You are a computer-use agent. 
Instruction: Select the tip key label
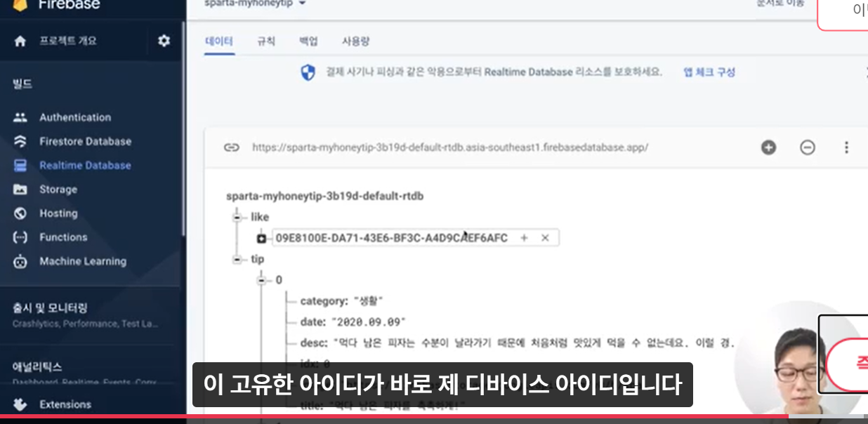[258, 259]
